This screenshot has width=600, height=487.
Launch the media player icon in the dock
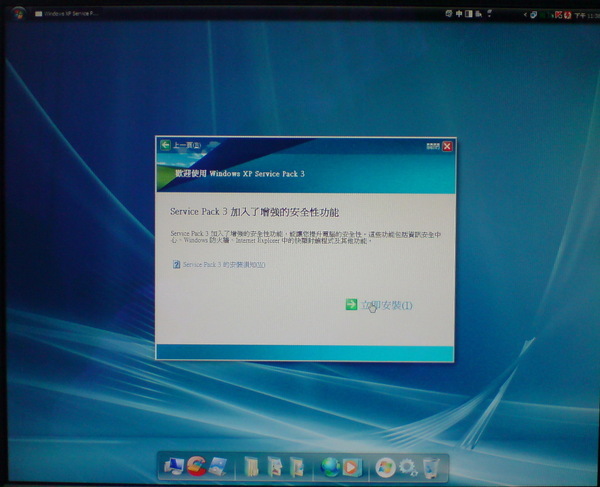(x=352, y=467)
